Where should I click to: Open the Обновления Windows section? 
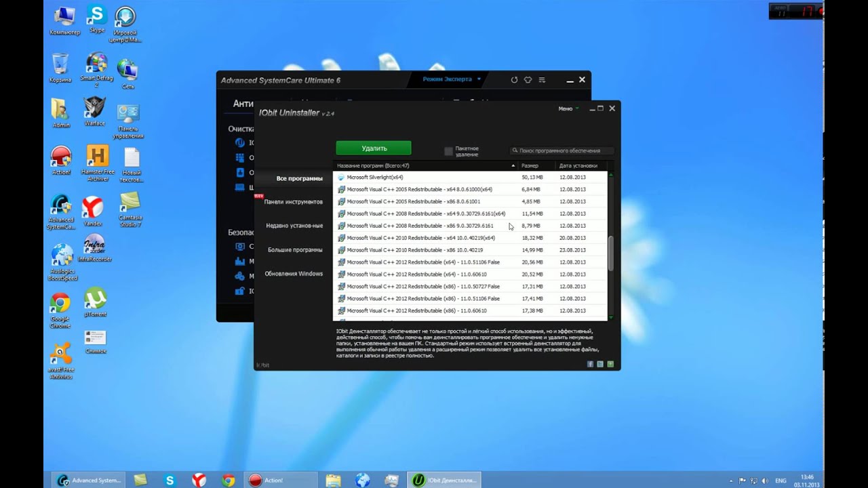click(x=294, y=274)
